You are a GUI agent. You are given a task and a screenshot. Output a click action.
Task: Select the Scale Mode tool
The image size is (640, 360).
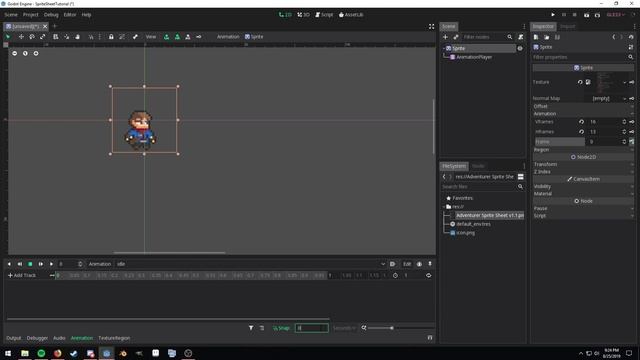[42, 37]
